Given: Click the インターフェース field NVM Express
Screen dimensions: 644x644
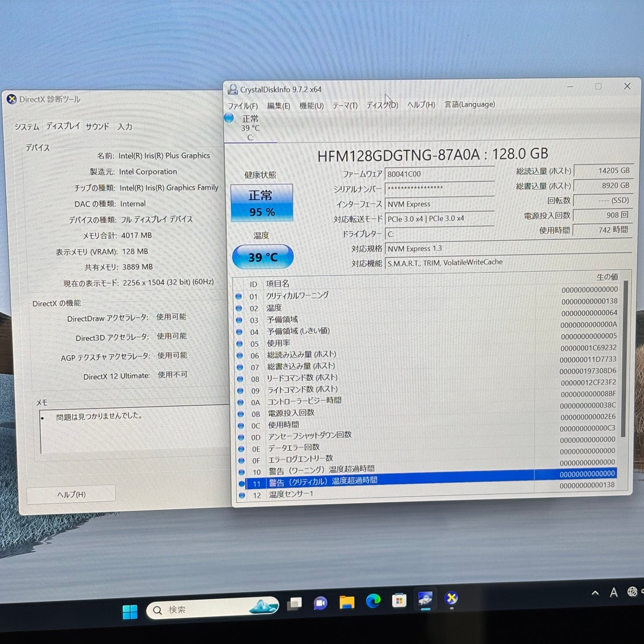Looking at the screenshot, I should (x=439, y=203).
